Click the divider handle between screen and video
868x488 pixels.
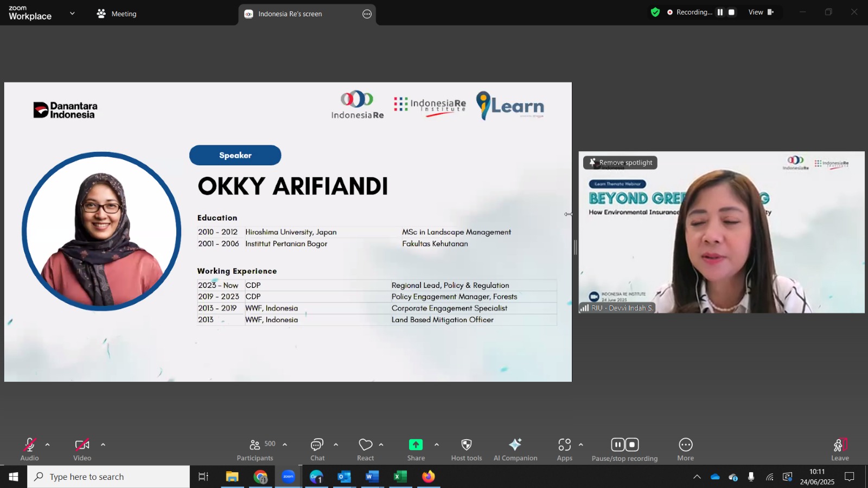click(x=575, y=247)
